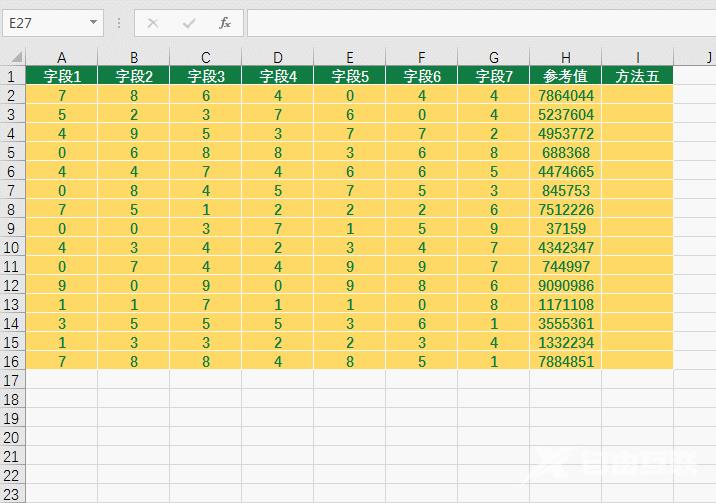Click in the empty formula bar input

point(480,22)
